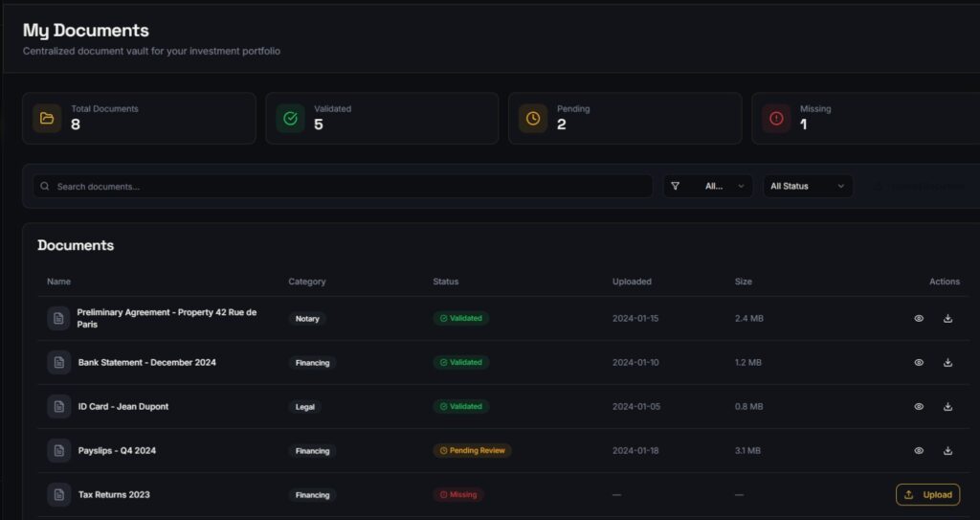Image resolution: width=980 pixels, height=520 pixels.
Task: Click the Missing red alert icon
Action: 776,118
